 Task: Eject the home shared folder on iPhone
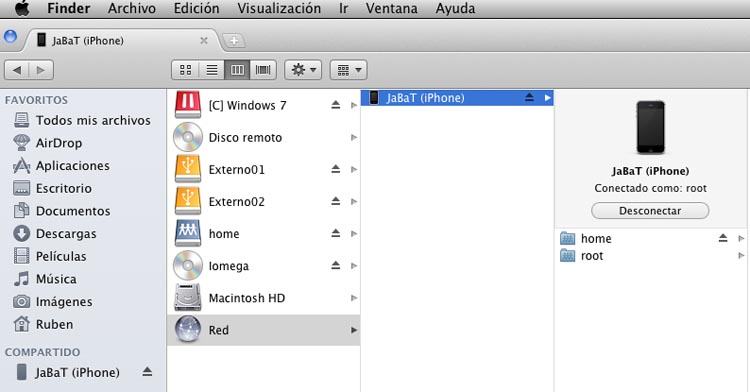point(723,238)
